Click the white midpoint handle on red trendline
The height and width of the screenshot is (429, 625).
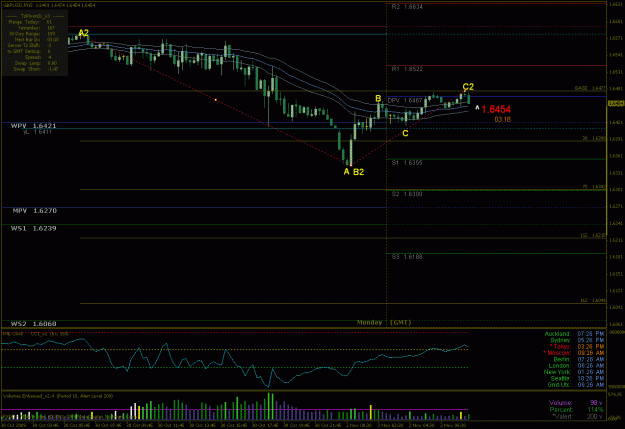[216, 100]
